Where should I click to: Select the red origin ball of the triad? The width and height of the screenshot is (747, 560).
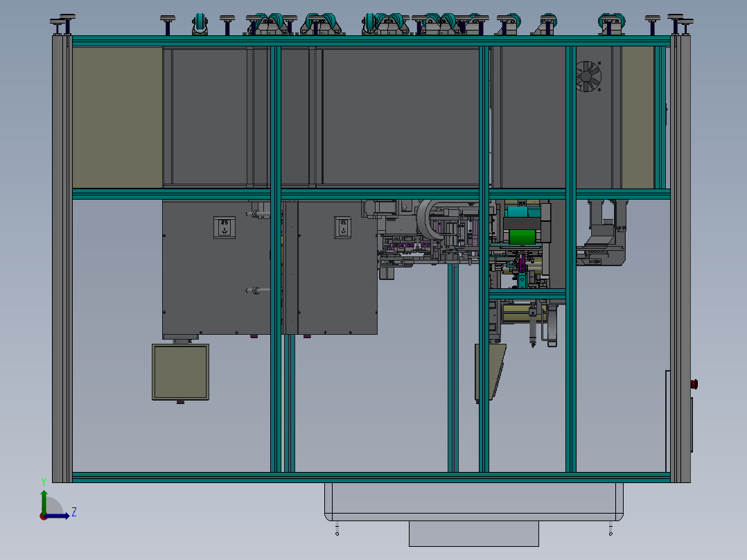(x=43, y=516)
